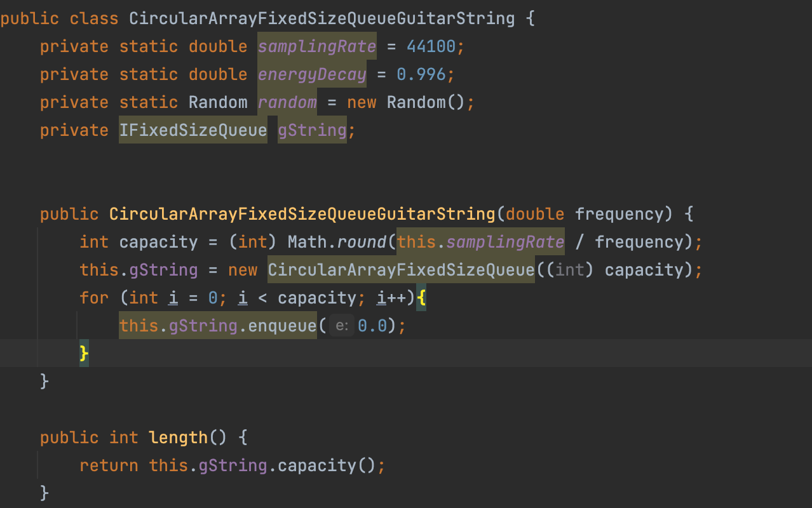
Task: Click the length method name
Action: (x=178, y=438)
